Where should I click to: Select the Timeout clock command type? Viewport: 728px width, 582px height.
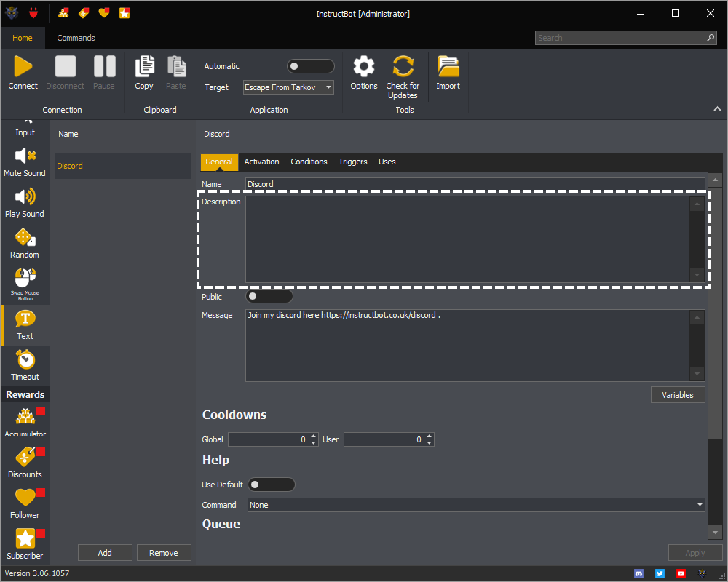click(25, 366)
